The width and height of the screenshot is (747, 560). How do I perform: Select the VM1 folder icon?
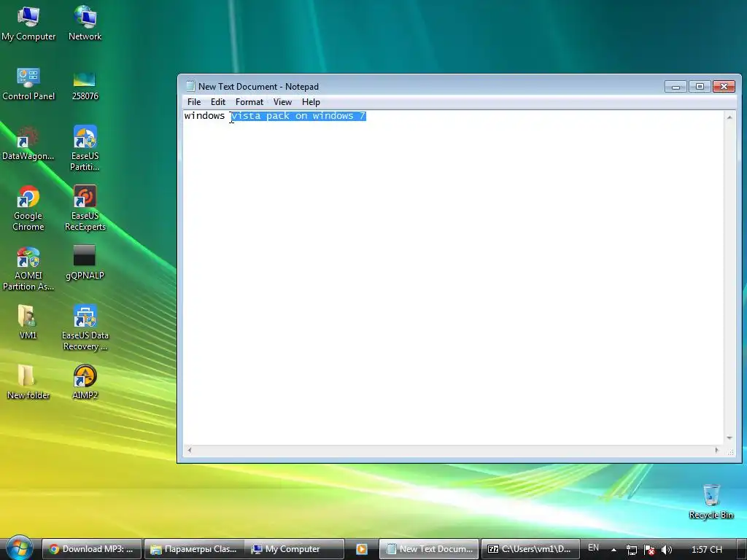tap(28, 322)
